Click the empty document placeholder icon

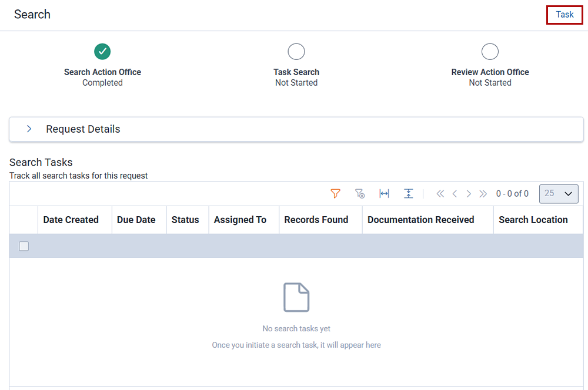296,297
